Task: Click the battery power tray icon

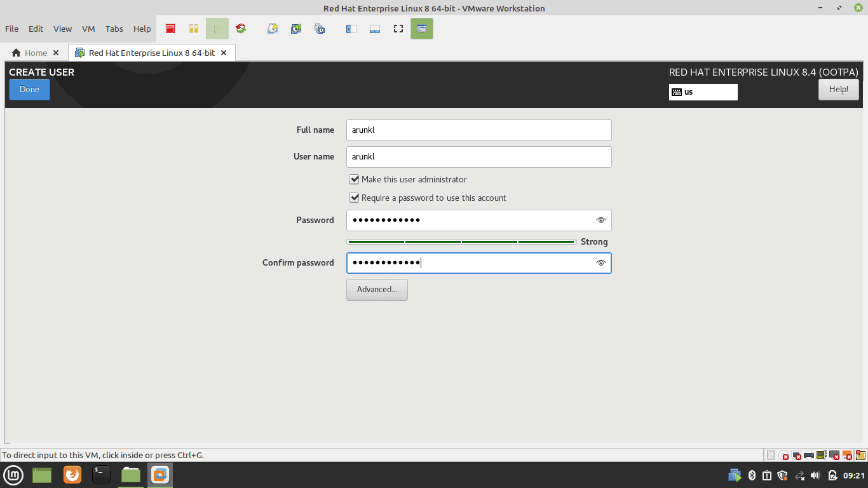Action: point(832,475)
